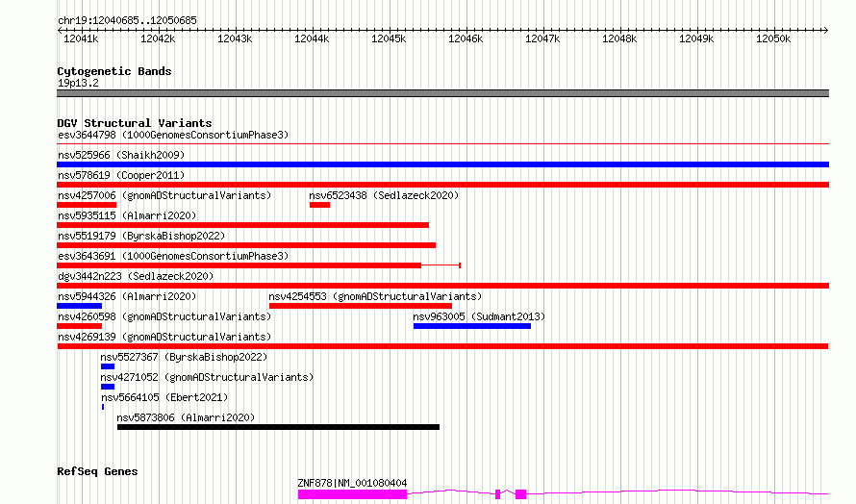Screen dimensions: 856x504
Task: Click the 12046k ruler tick label
Action: (466, 38)
